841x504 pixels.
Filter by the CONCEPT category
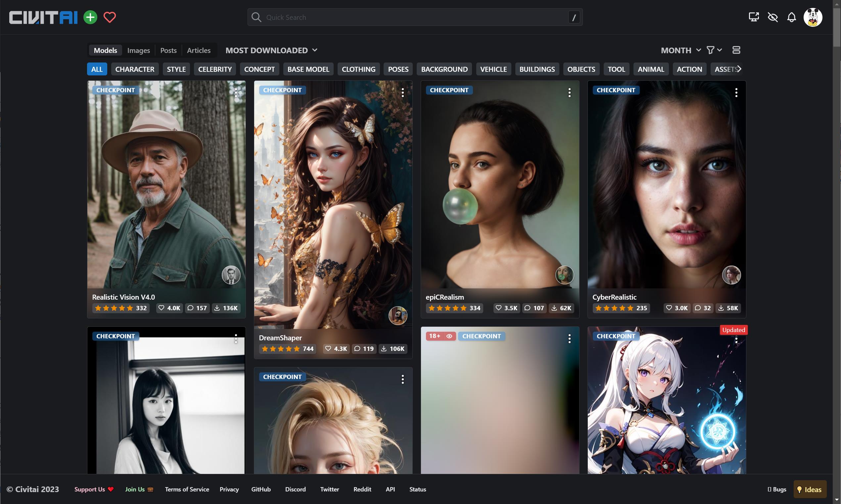coord(259,69)
